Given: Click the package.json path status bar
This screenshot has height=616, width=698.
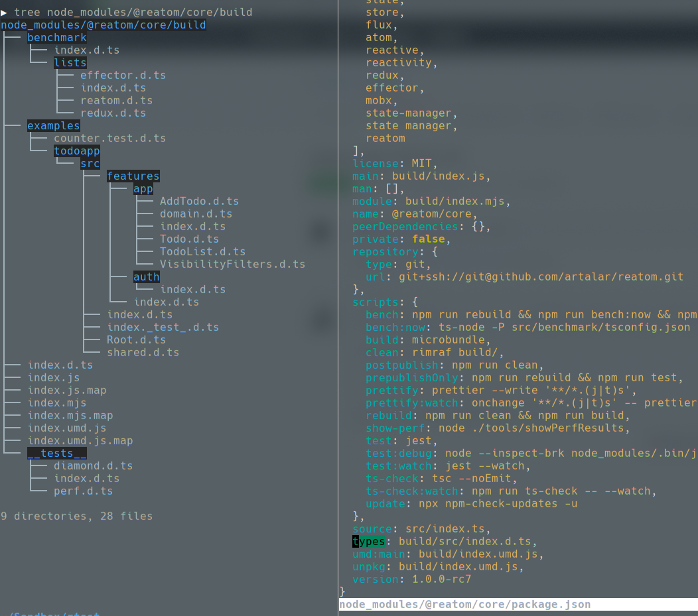Looking at the screenshot, I should [518, 605].
